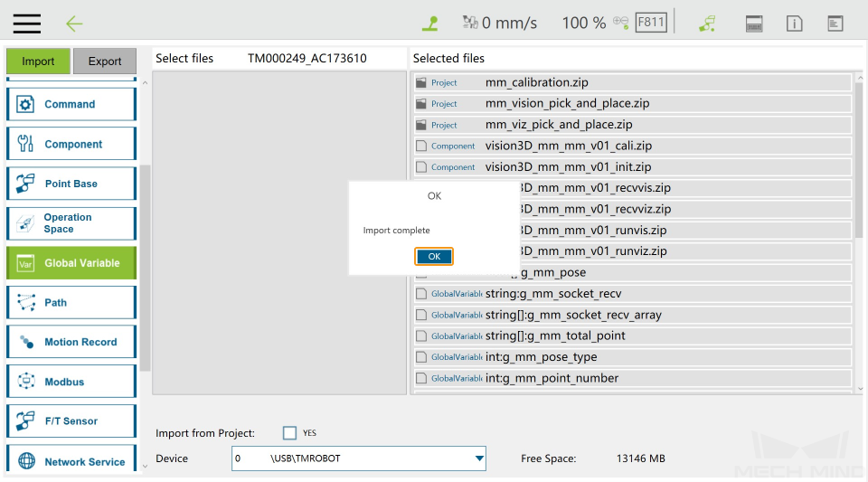Image resolution: width=868 pixels, height=482 pixels.
Task: Open the hamburger main menu
Action: [26, 24]
